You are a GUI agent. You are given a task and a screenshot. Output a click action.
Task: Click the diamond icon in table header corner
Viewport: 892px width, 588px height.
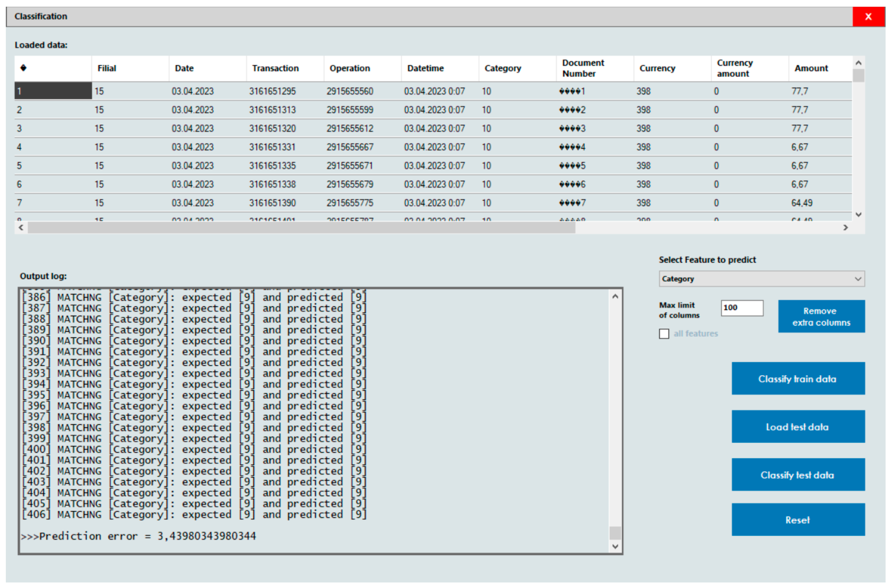[23, 68]
